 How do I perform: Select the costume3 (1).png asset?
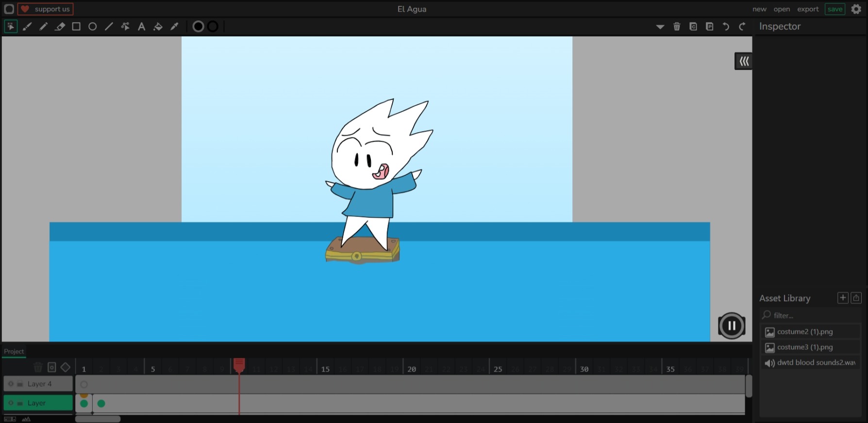(x=810, y=347)
